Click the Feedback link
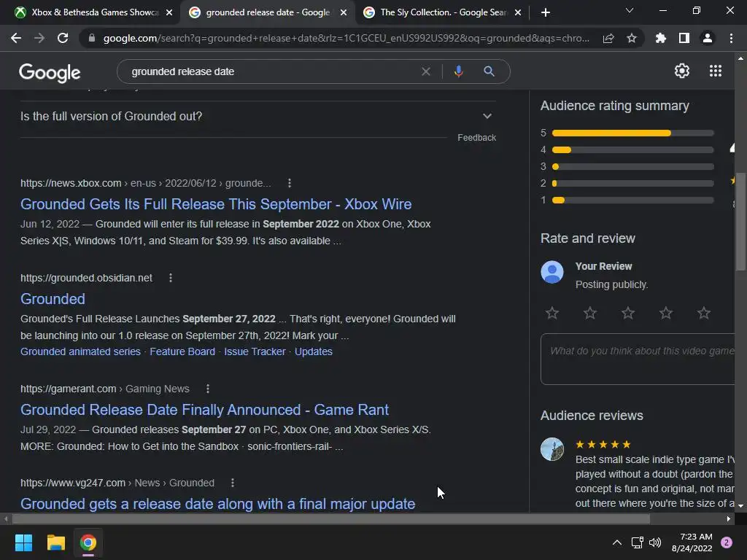The height and width of the screenshot is (560, 747). coord(477,138)
